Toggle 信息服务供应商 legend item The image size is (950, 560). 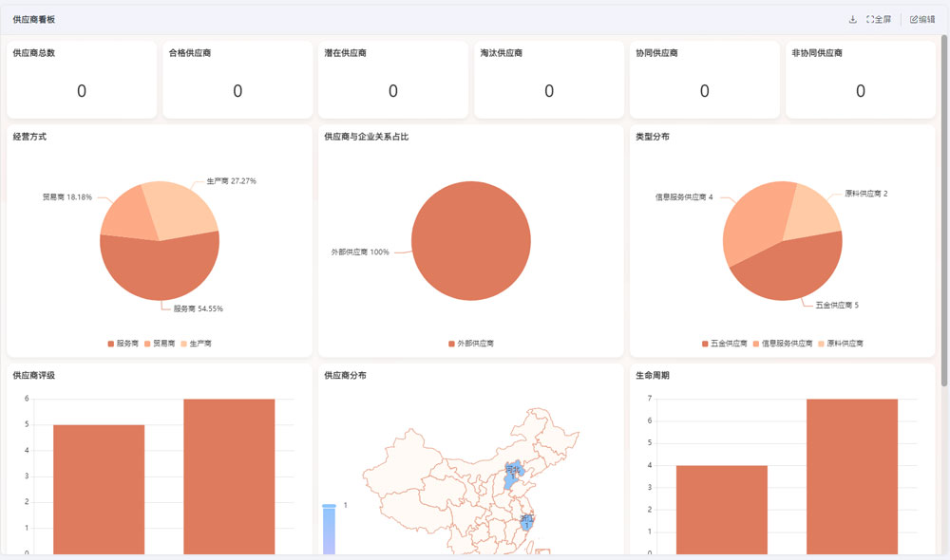coord(783,344)
